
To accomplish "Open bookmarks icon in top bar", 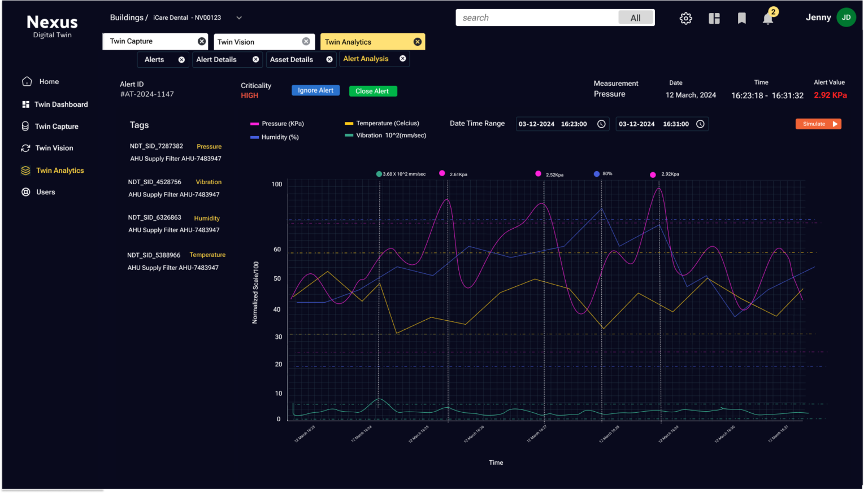I will pyautogui.click(x=742, y=18).
